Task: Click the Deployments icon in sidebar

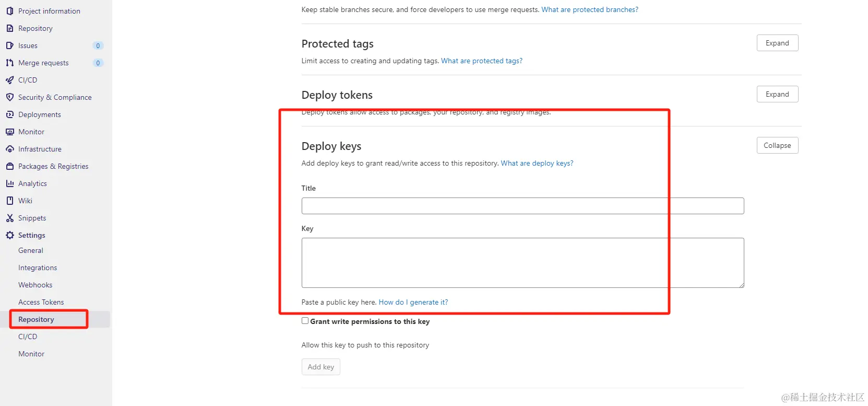Action: (x=9, y=114)
